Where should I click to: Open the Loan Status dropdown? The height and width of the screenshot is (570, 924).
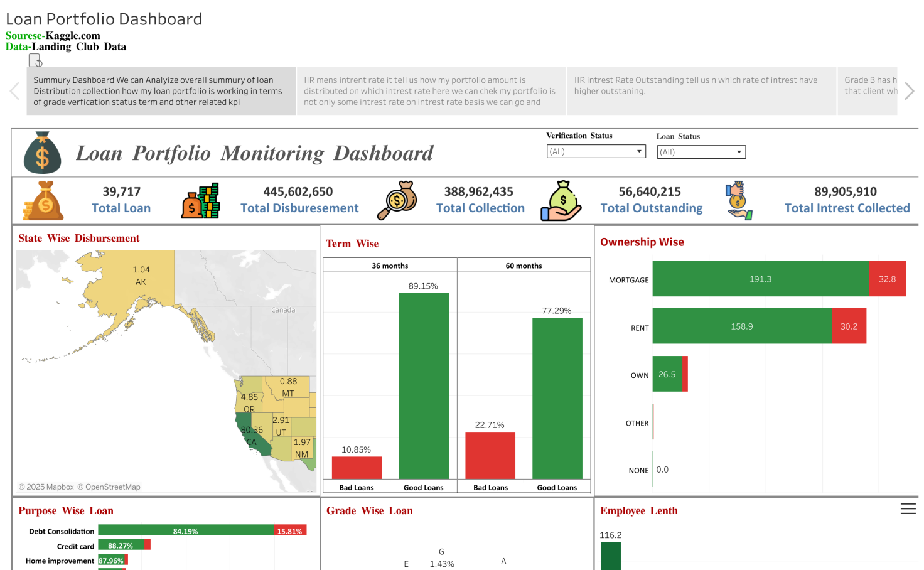(739, 152)
